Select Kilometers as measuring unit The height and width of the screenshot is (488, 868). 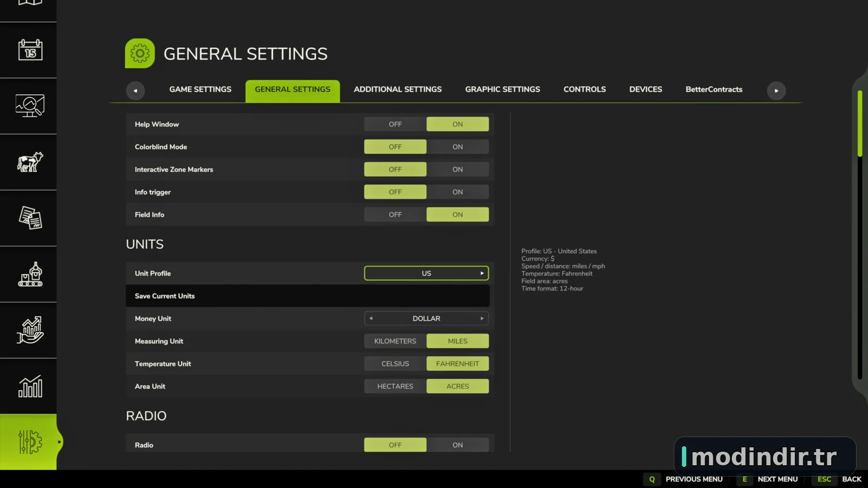[x=395, y=341]
